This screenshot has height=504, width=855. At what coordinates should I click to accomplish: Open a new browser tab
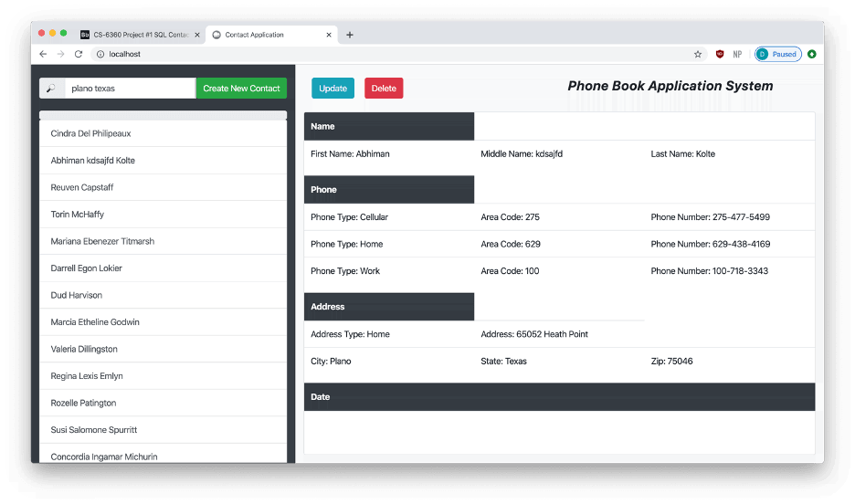[350, 35]
